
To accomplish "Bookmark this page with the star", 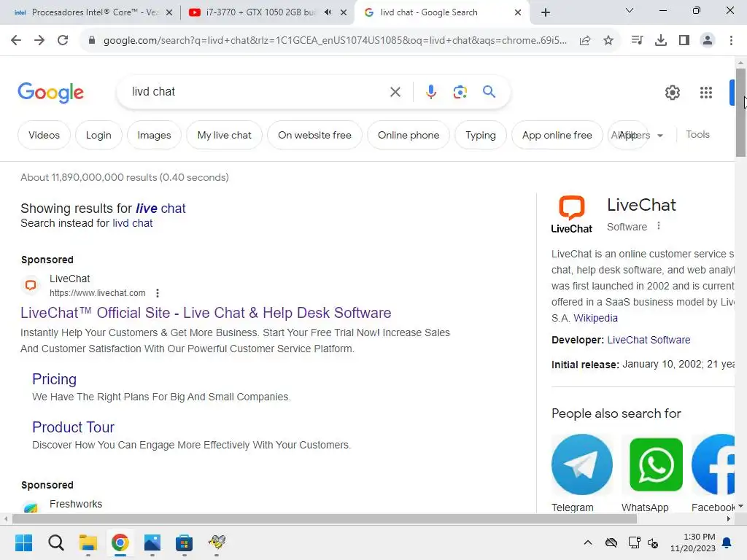I will (x=608, y=41).
